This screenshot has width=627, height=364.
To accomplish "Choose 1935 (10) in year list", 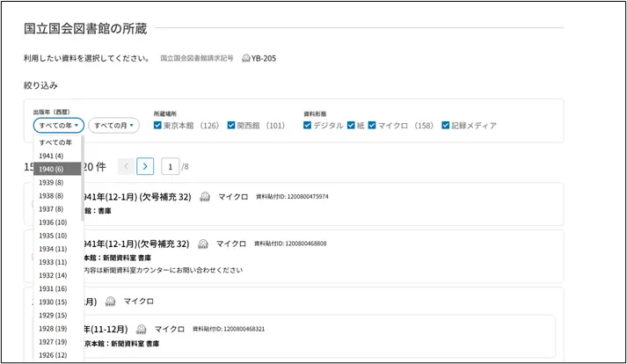I will click(57, 236).
